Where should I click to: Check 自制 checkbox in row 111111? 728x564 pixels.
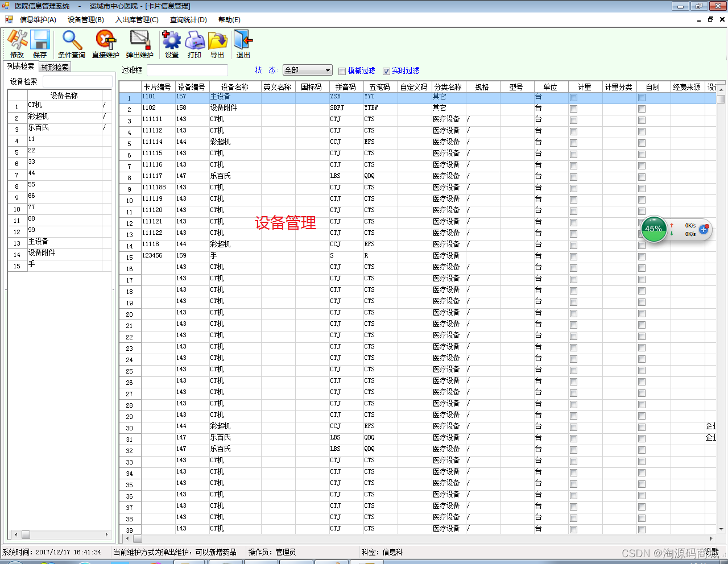pos(642,121)
